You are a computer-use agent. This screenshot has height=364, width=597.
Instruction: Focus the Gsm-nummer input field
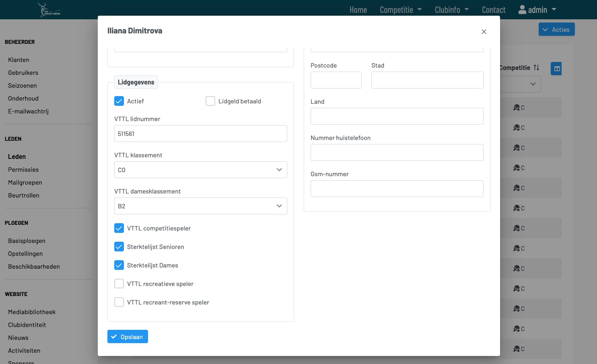tap(397, 189)
